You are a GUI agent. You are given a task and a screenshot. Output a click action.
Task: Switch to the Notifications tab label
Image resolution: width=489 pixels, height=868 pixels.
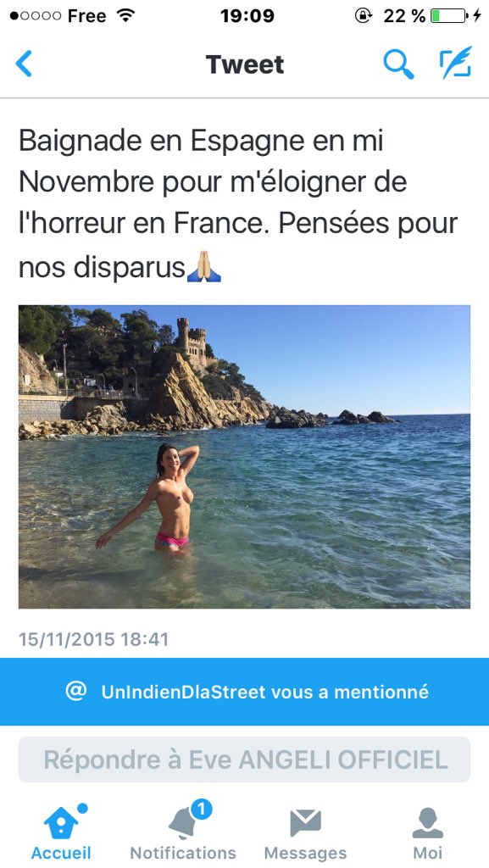183,853
